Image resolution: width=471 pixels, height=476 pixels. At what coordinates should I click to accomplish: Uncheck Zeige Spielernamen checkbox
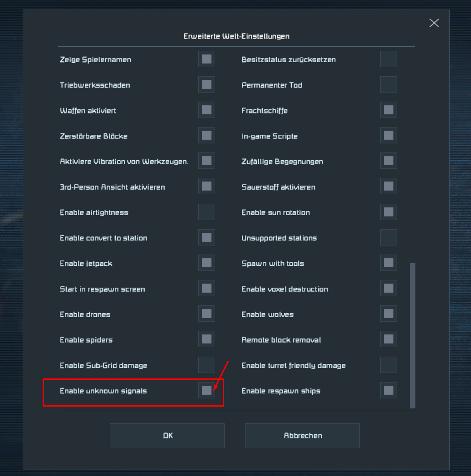[206, 59]
